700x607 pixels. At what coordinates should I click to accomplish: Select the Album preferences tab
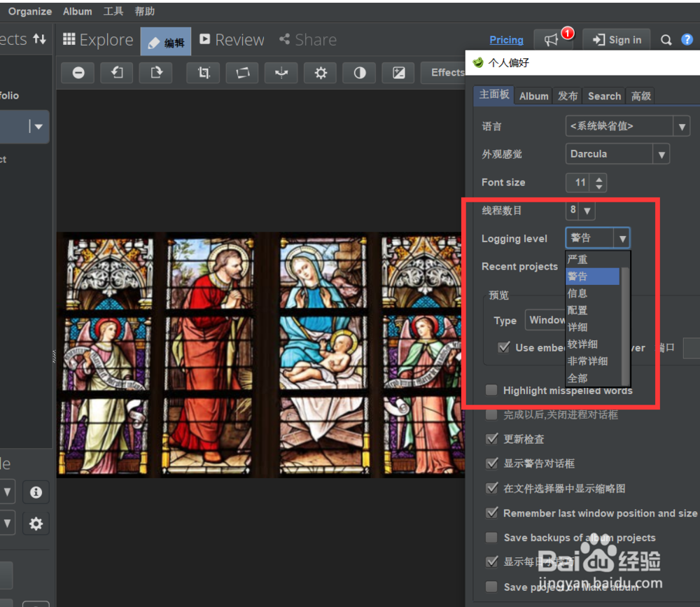coord(533,96)
